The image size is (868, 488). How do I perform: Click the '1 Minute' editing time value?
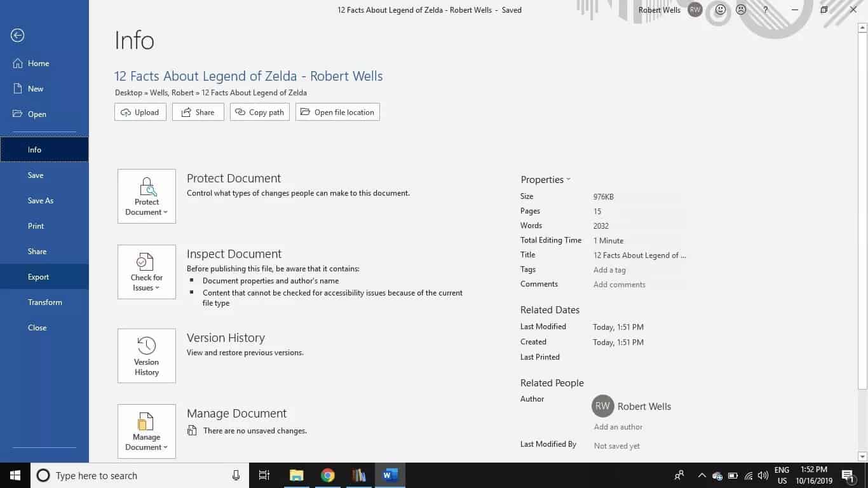pyautogui.click(x=609, y=241)
